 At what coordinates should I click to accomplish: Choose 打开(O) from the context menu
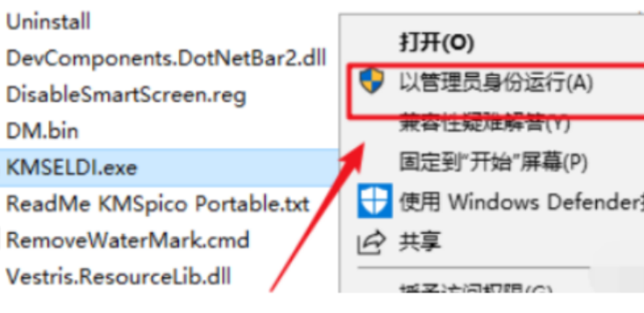pos(437,42)
